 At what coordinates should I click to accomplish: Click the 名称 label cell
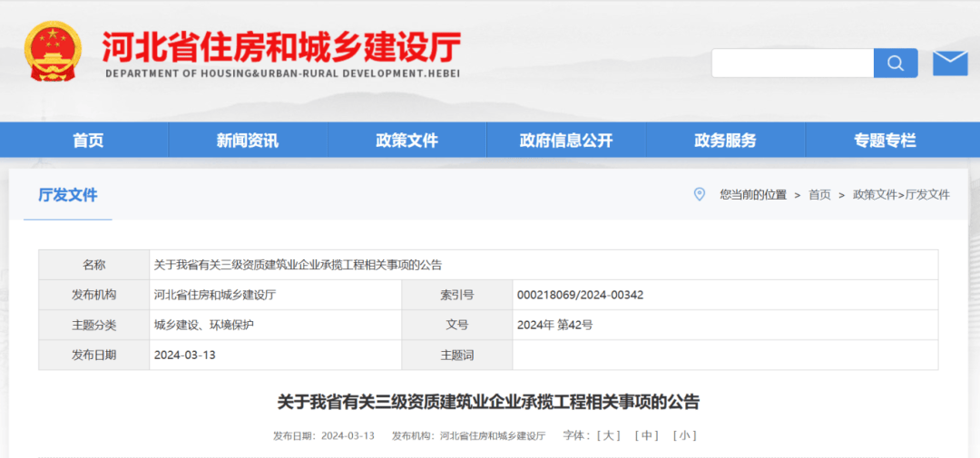tap(93, 265)
